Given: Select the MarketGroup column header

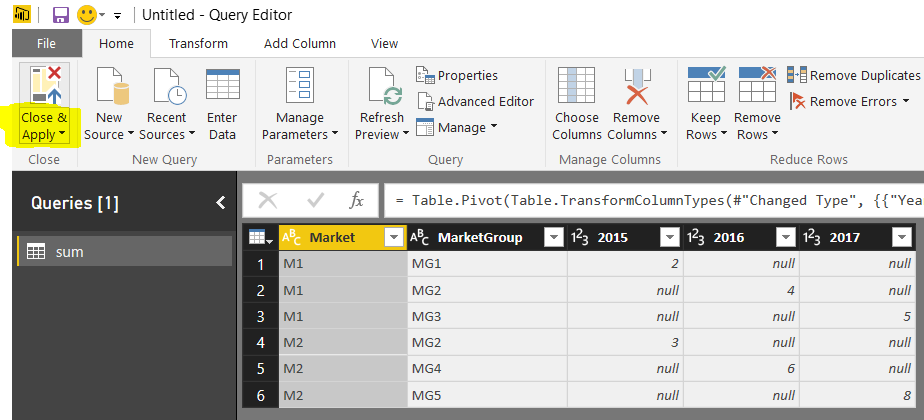Looking at the screenshot, I should 487,237.
